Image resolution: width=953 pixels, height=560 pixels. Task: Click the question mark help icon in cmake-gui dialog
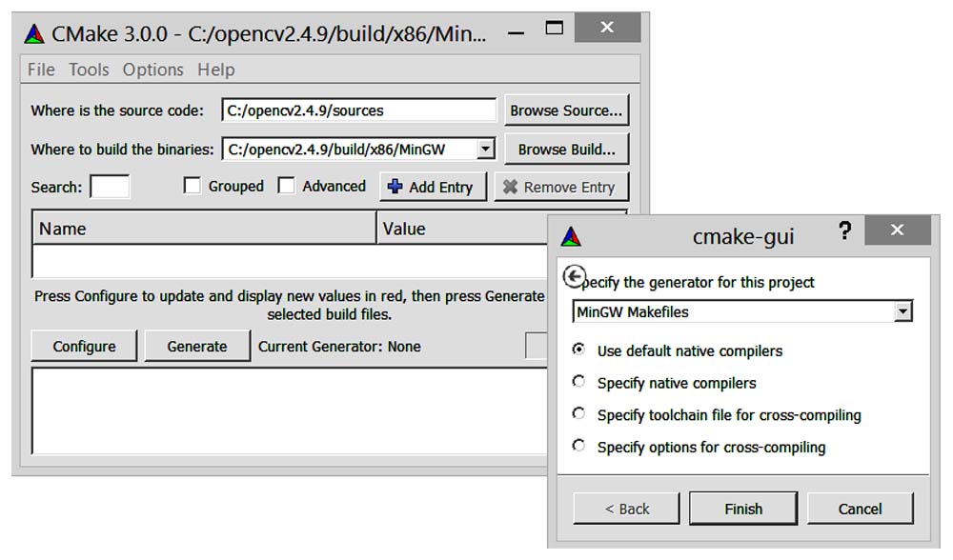844,230
